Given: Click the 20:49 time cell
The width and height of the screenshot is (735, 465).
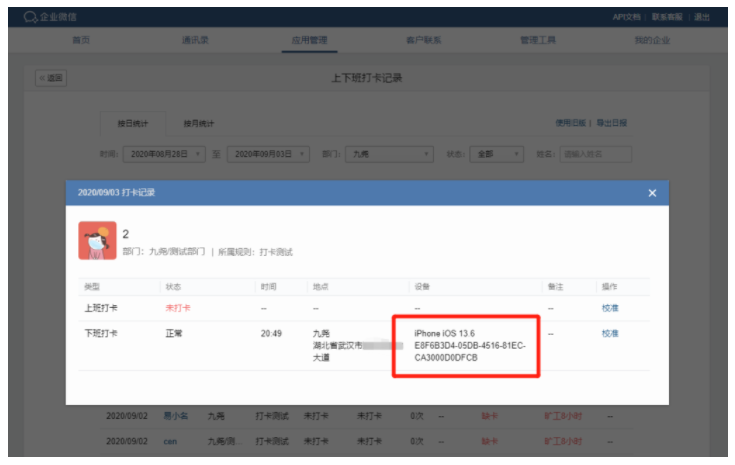Looking at the screenshot, I should pyautogui.click(x=271, y=334).
